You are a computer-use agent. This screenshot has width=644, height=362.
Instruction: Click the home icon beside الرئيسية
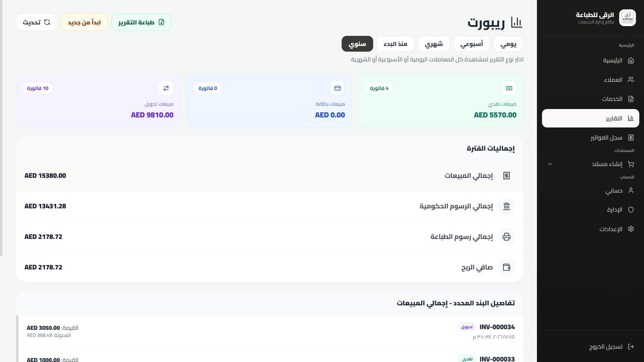click(631, 60)
